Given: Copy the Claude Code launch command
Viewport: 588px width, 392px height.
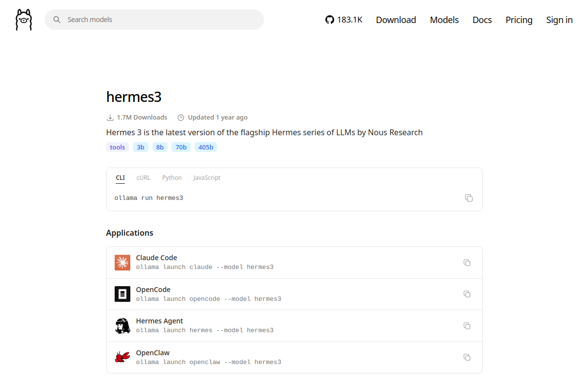Looking at the screenshot, I should point(467,263).
